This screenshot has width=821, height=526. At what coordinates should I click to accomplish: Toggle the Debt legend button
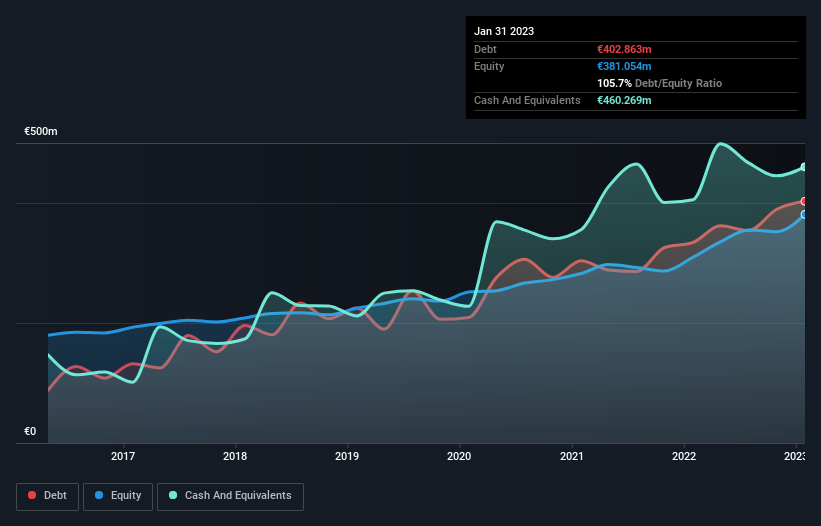click(x=48, y=496)
